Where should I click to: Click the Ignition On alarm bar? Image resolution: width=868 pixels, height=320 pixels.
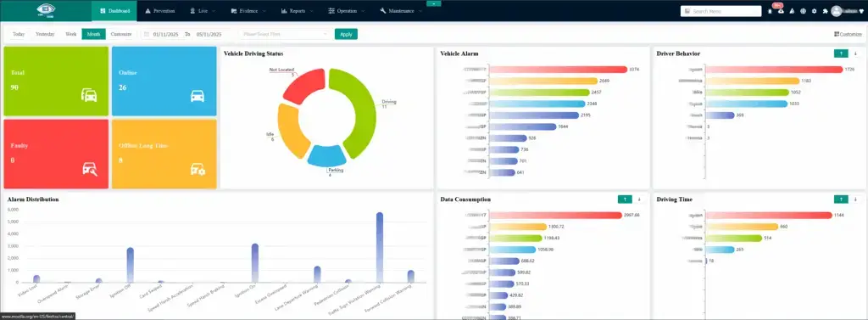click(254, 263)
